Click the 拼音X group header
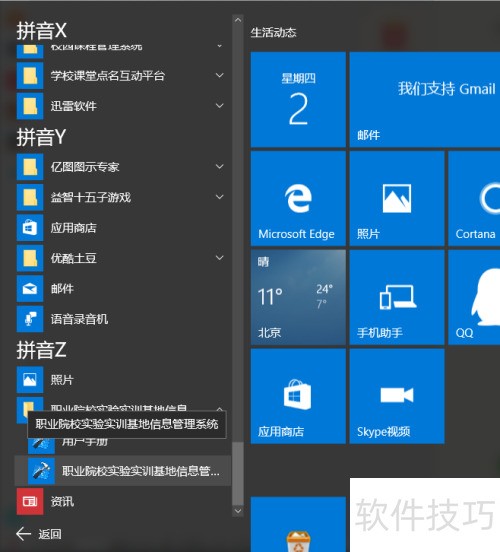500x552 pixels. coord(42,30)
